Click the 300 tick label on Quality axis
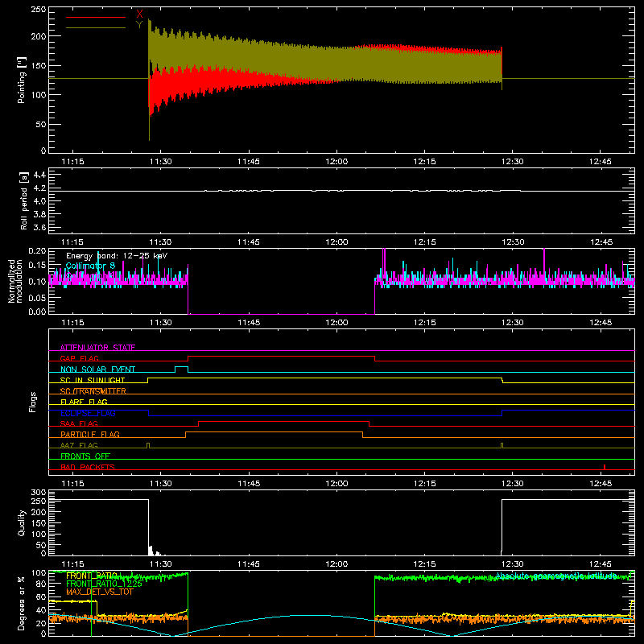 pos(39,493)
